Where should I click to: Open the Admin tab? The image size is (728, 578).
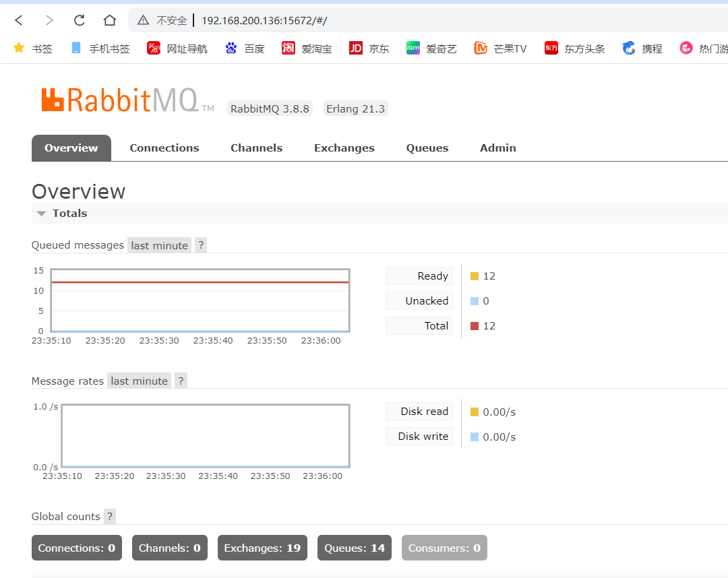click(497, 148)
